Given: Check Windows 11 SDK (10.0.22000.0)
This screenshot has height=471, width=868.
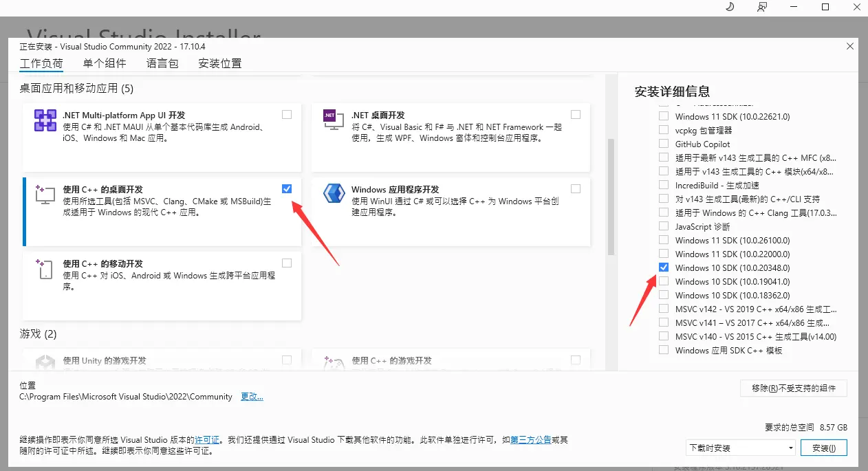Looking at the screenshot, I should click(x=664, y=254).
